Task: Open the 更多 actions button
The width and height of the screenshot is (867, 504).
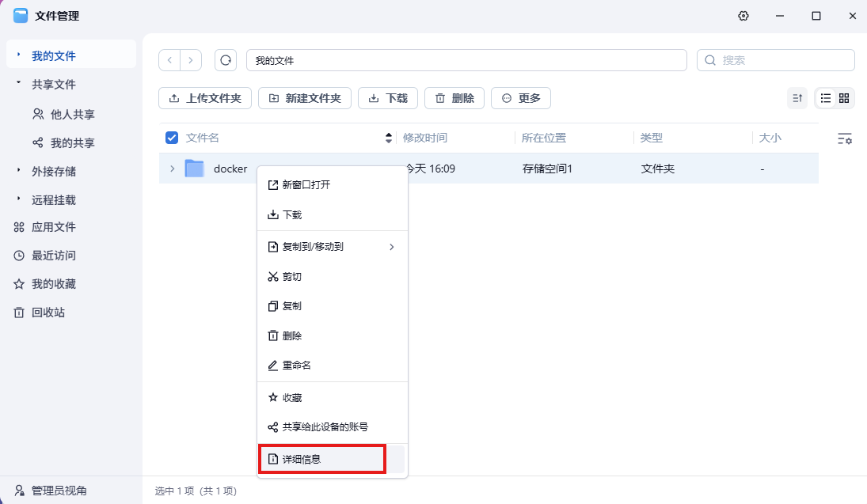Action: (520, 98)
